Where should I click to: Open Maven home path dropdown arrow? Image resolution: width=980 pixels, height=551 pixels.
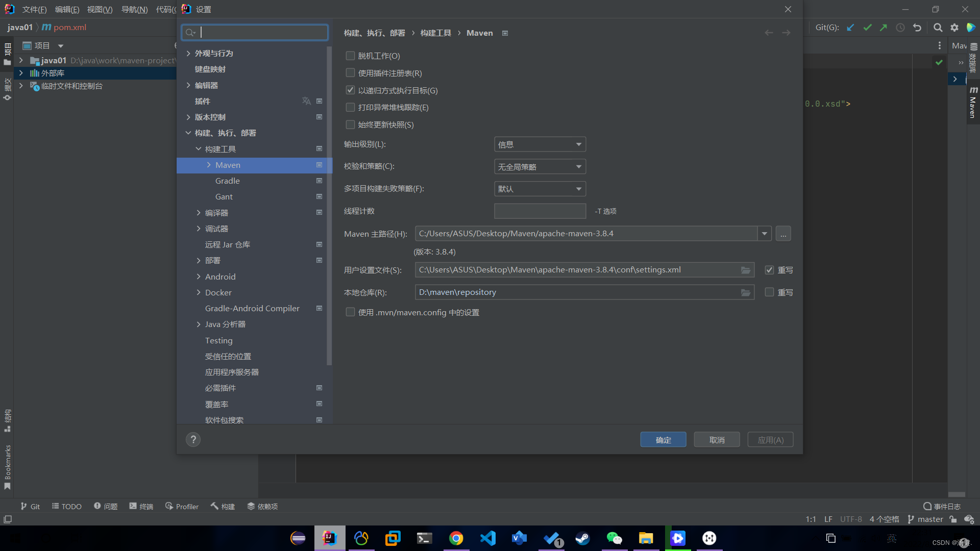(764, 234)
